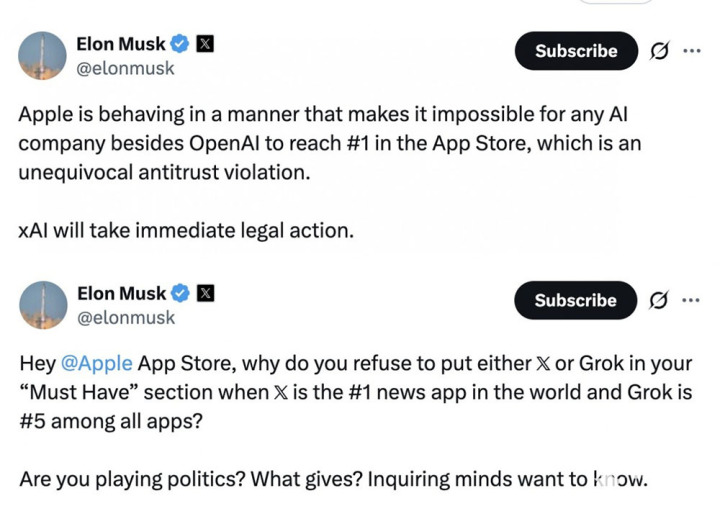Viewport: 720px width, 506px height.
Task: Open the @elonmusk handle on the antitrust tweet
Action: 125,68
